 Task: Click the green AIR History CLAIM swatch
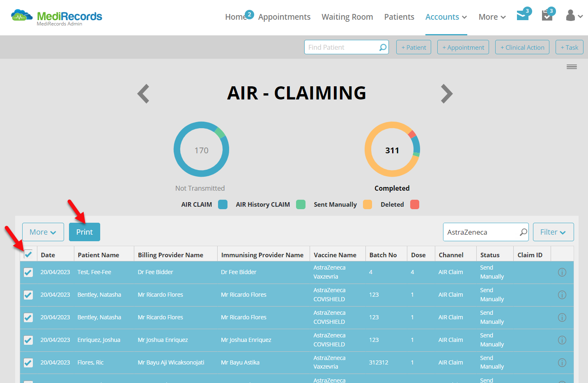(x=301, y=205)
